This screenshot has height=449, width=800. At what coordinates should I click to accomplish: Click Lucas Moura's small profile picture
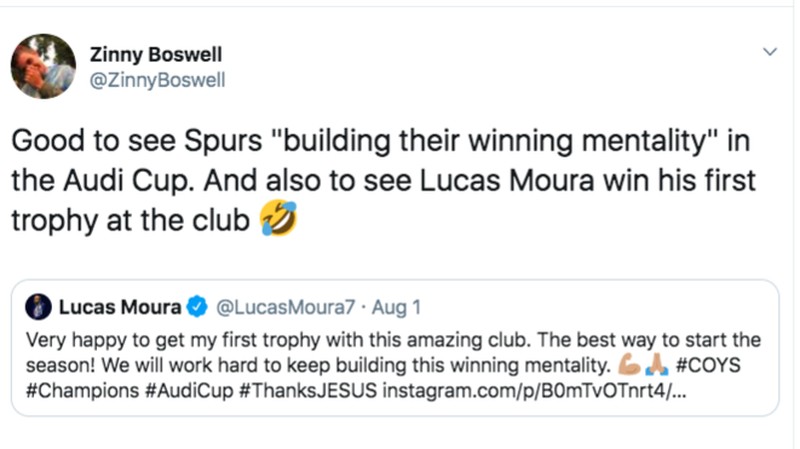click(x=38, y=307)
